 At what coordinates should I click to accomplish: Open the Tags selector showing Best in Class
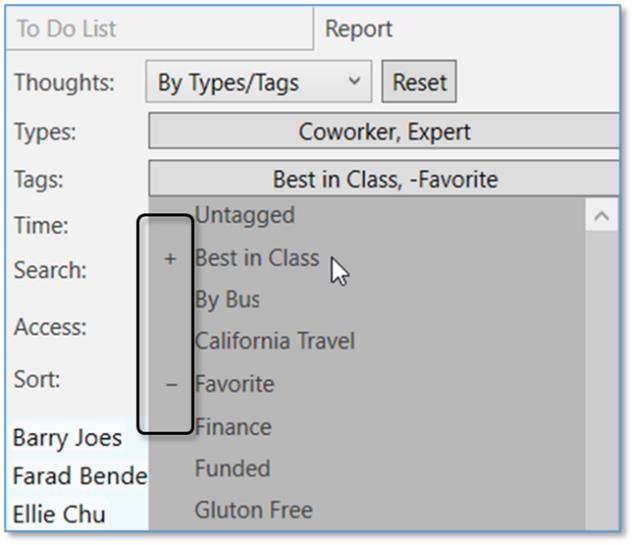pyautogui.click(x=384, y=180)
